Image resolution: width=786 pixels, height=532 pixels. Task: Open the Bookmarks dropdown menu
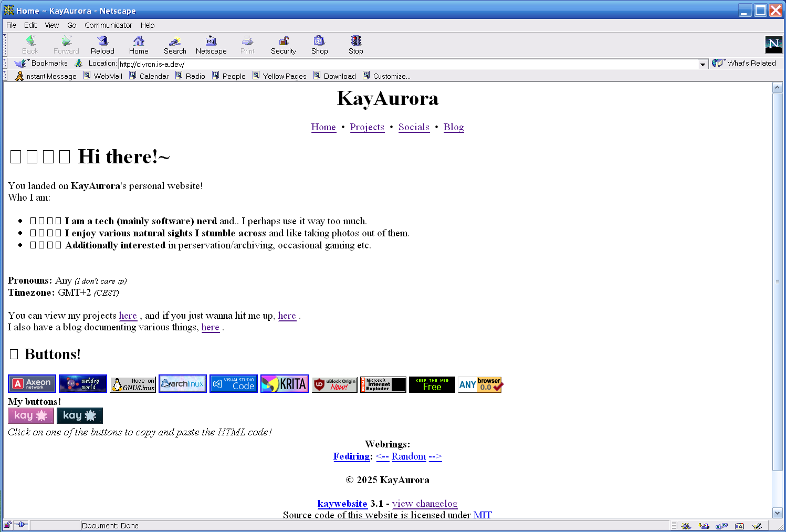(x=42, y=64)
